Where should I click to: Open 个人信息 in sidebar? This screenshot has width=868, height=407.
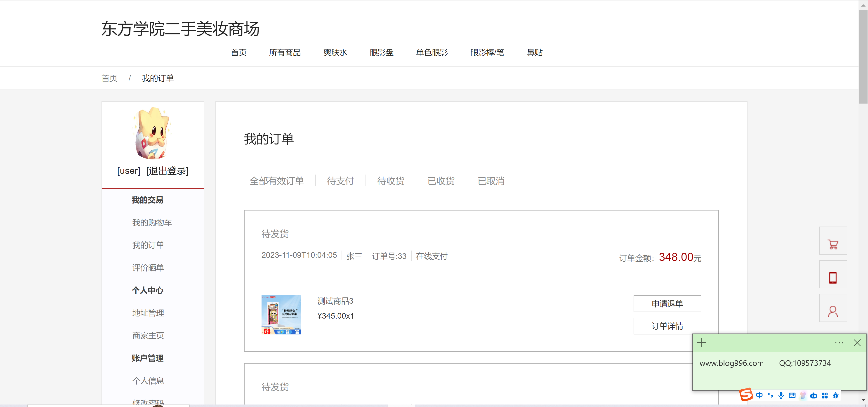point(148,380)
